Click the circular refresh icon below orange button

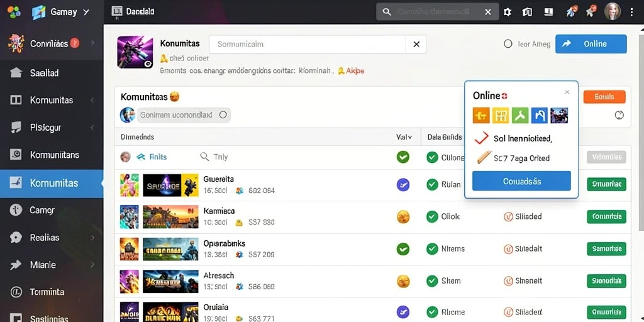pos(619,115)
